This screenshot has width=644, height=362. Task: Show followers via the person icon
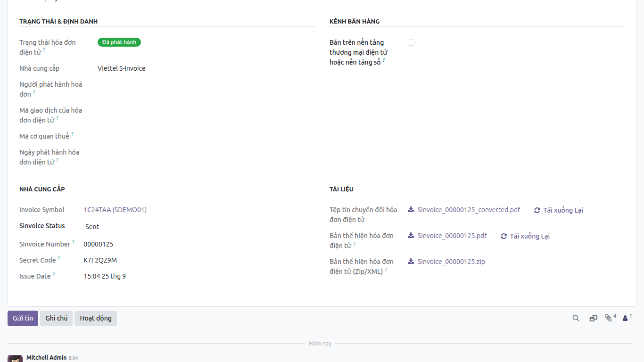point(625,318)
